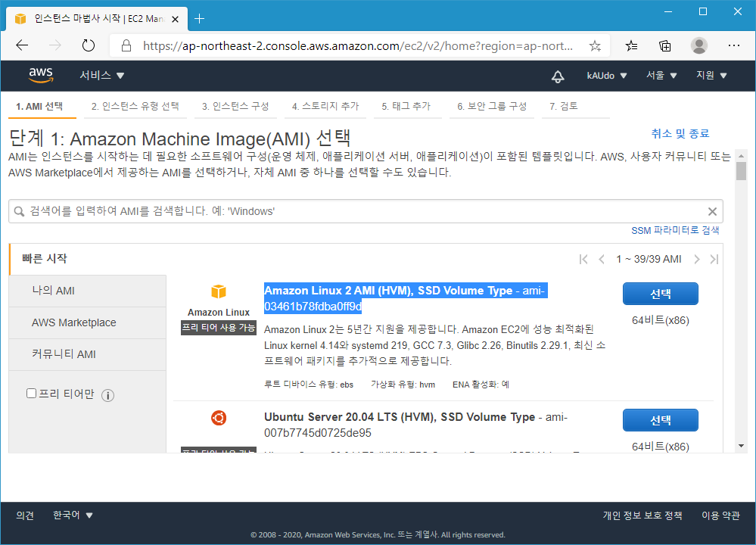
Task: Click the AMI search magnifier icon
Action: 19,211
